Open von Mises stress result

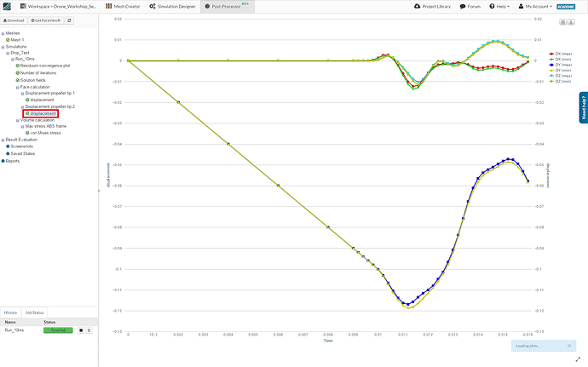[x=43, y=133]
